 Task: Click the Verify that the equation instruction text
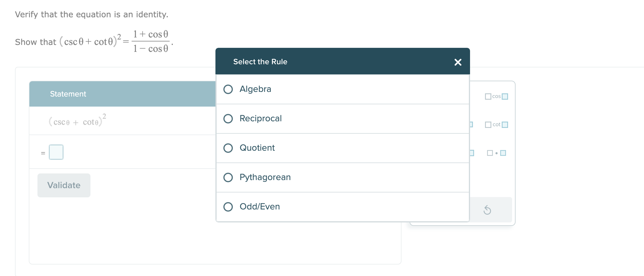pos(91,14)
